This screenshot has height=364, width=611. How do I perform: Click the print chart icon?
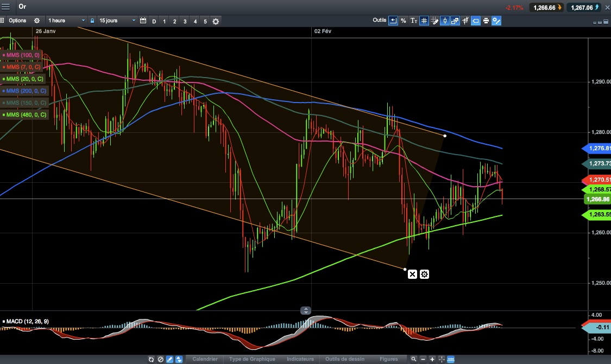point(486,21)
